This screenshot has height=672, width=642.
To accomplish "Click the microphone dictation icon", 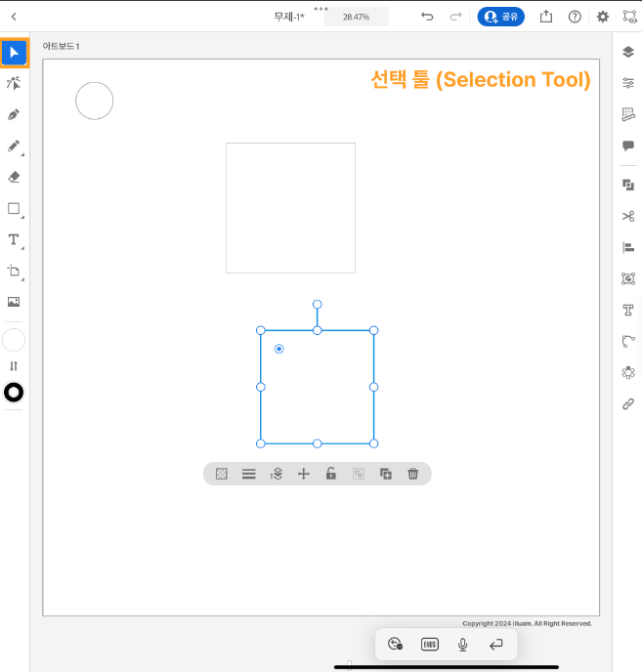I will coord(463,644).
